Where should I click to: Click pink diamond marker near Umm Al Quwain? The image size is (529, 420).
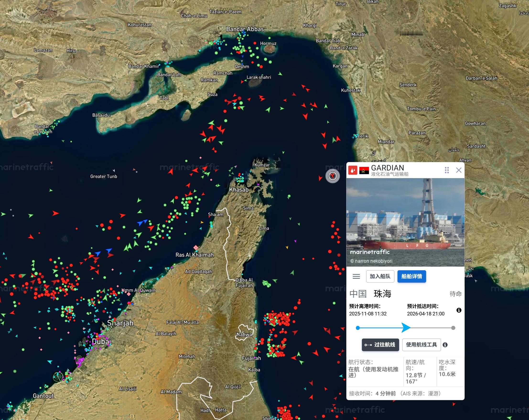pyautogui.click(x=129, y=294)
